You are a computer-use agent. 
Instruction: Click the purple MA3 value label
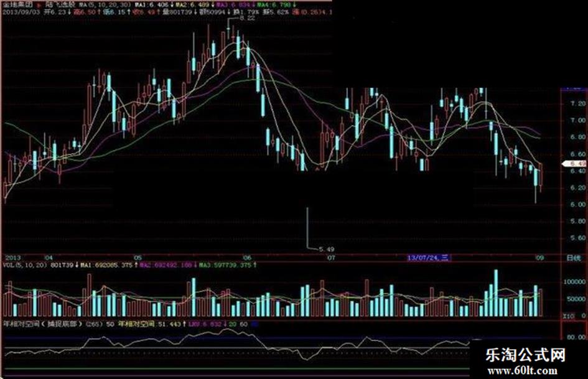pyautogui.click(x=233, y=5)
